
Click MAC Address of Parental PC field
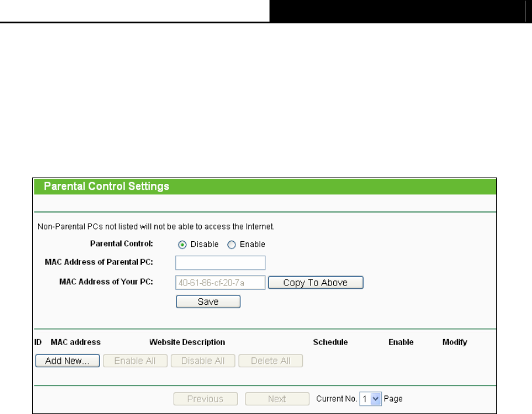click(x=220, y=263)
